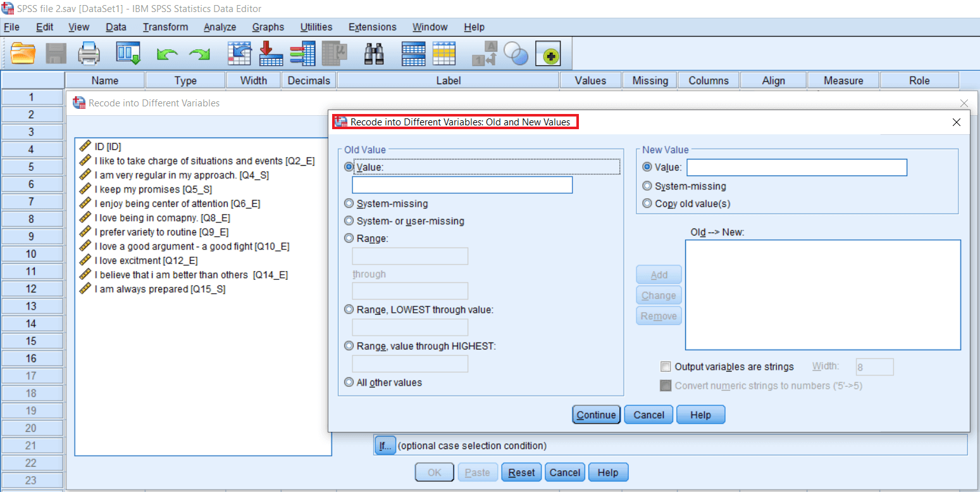Open Recall recently used dialogs icon
980x492 pixels.
tap(128, 54)
